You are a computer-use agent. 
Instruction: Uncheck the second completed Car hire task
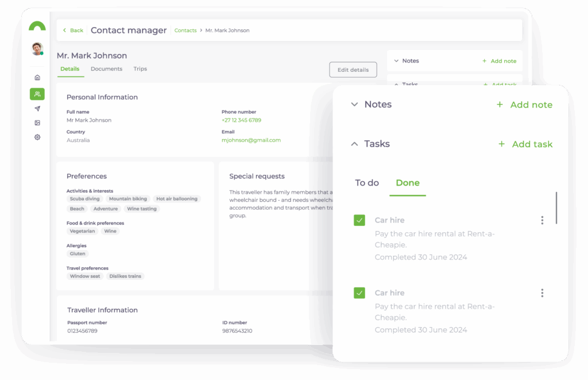point(359,293)
